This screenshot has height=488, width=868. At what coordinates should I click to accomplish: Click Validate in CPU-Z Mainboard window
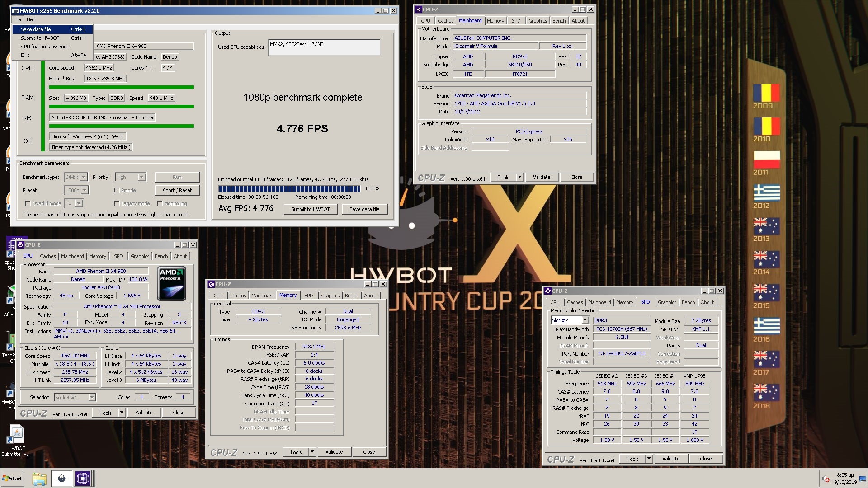(542, 177)
